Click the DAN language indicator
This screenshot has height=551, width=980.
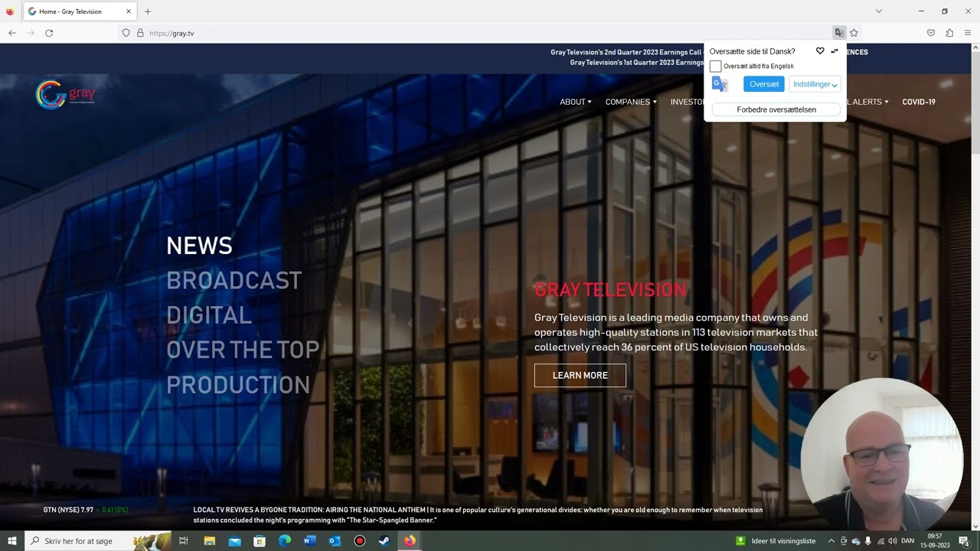pos(907,541)
